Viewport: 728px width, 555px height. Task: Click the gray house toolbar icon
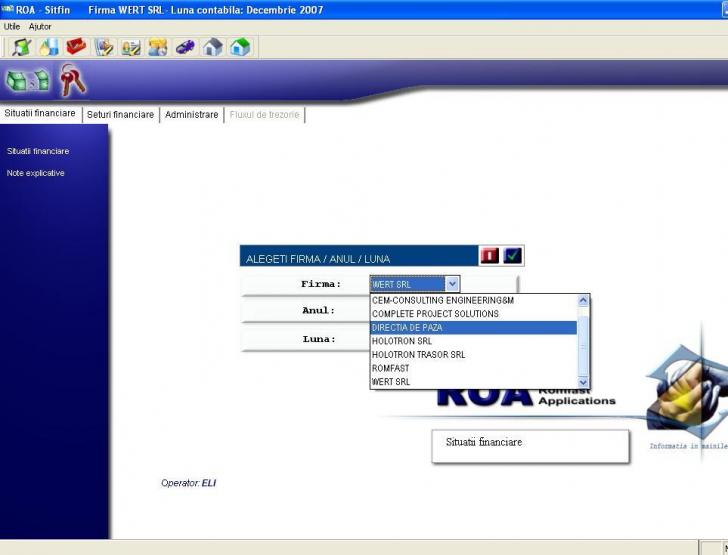213,47
